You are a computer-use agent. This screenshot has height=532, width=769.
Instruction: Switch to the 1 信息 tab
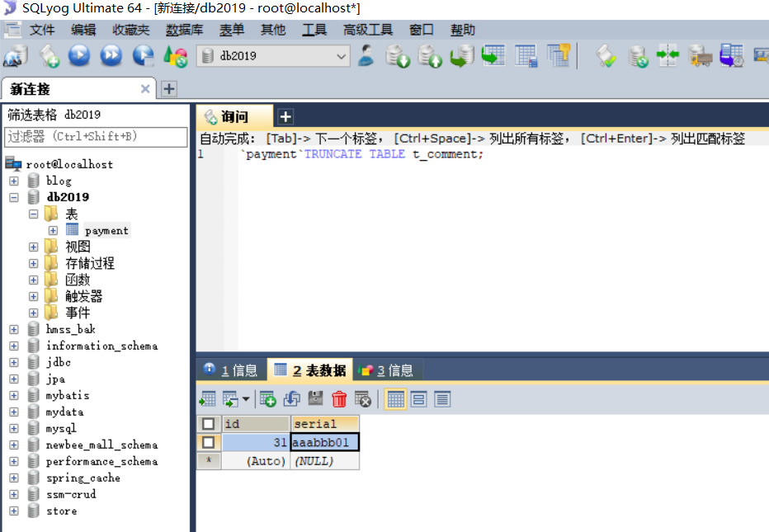(x=231, y=370)
